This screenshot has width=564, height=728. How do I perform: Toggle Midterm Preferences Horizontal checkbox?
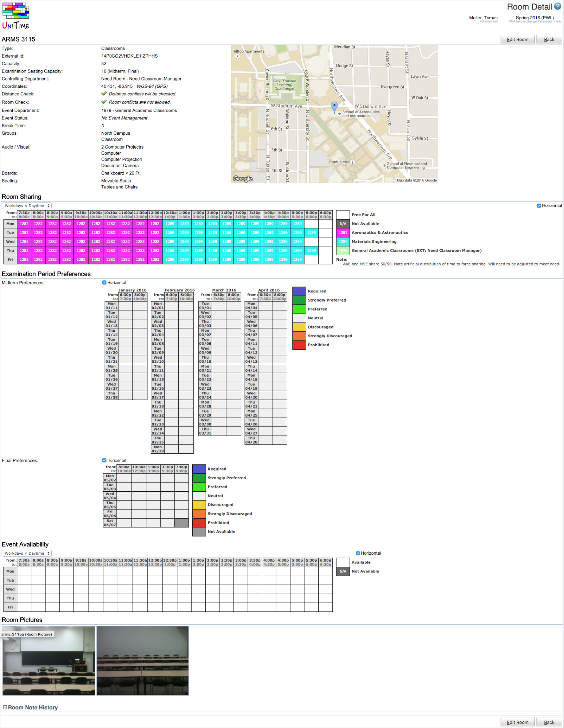(x=104, y=283)
